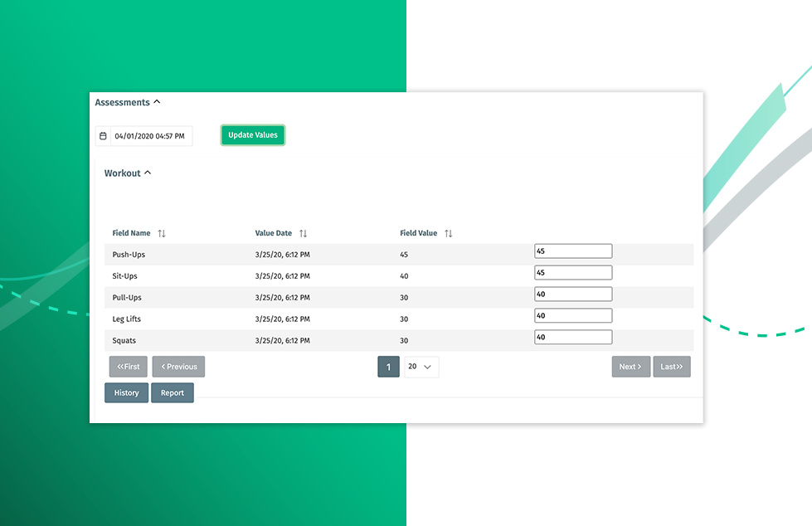Open the History view
Image resolution: width=812 pixels, height=526 pixels.
pyautogui.click(x=126, y=393)
